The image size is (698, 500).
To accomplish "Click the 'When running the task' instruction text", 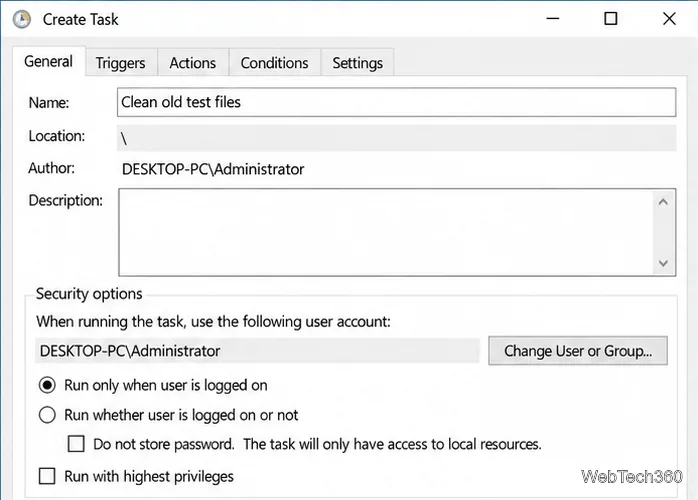I will (x=213, y=321).
